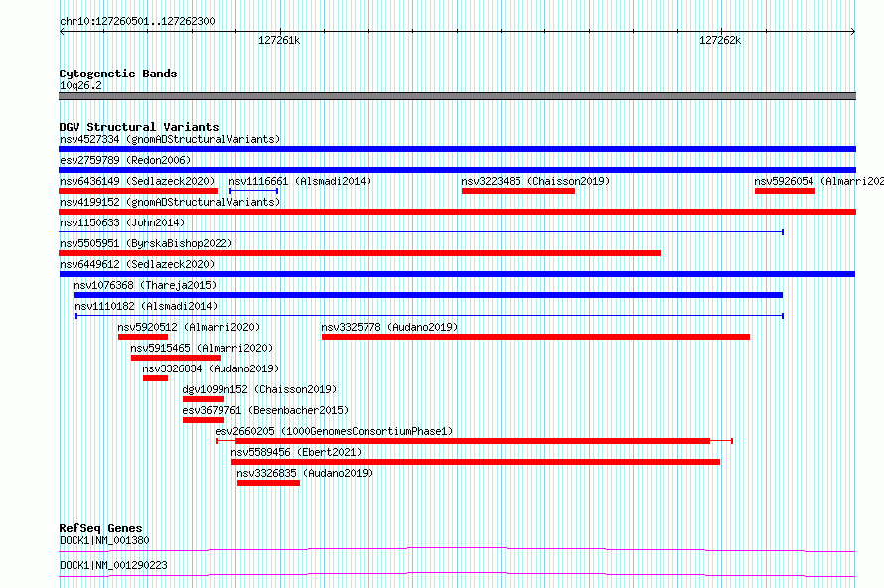Screen dimensions: 884x588
Task: Open nsv1116661 (Alsmadi2014) variant label
Action: coord(300,181)
